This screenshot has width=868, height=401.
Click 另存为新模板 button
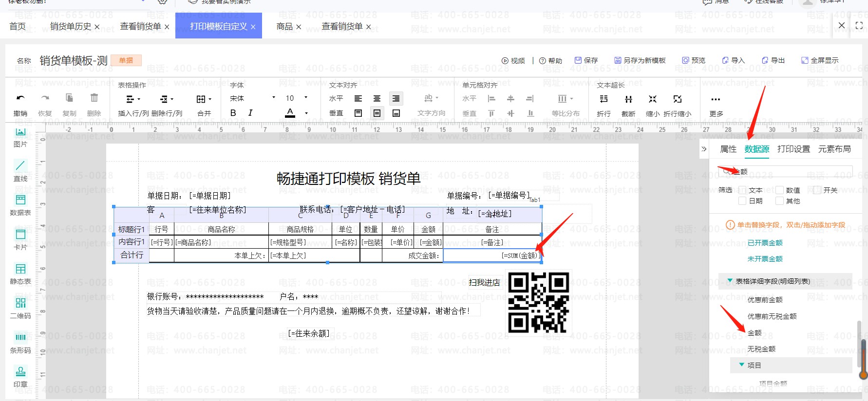(640, 60)
